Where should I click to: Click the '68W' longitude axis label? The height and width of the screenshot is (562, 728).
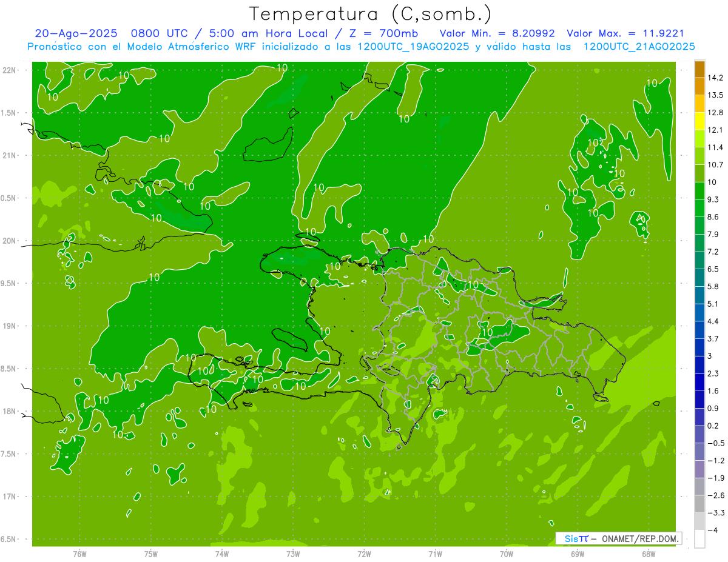click(649, 554)
